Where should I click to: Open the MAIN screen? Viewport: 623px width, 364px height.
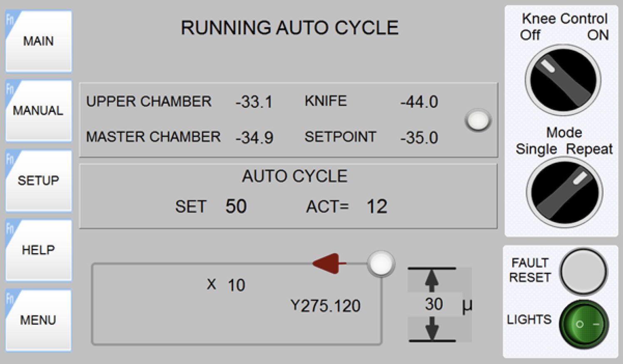tap(38, 41)
